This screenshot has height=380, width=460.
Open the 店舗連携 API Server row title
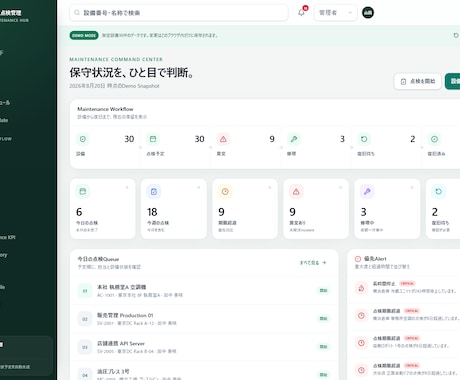pyautogui.click(x=121, y=343)
